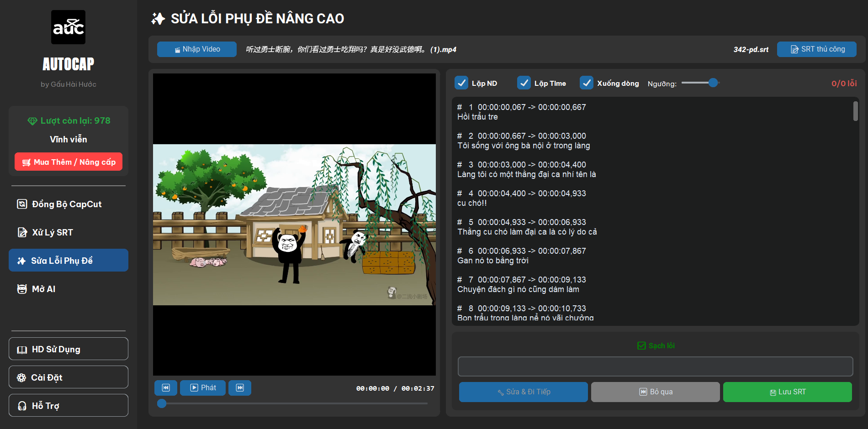Image resolution: width=868 pixels, height=429 pixels.
Task: Click the 00:00:00 / 00:02:37 time display
Action: tap(395, 388)
